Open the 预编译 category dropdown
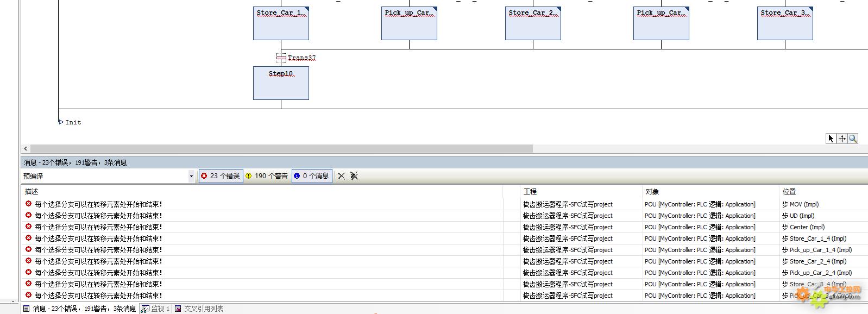Image resolution: width=868 pixels, height=314 pixels. [x=191, y=176]
